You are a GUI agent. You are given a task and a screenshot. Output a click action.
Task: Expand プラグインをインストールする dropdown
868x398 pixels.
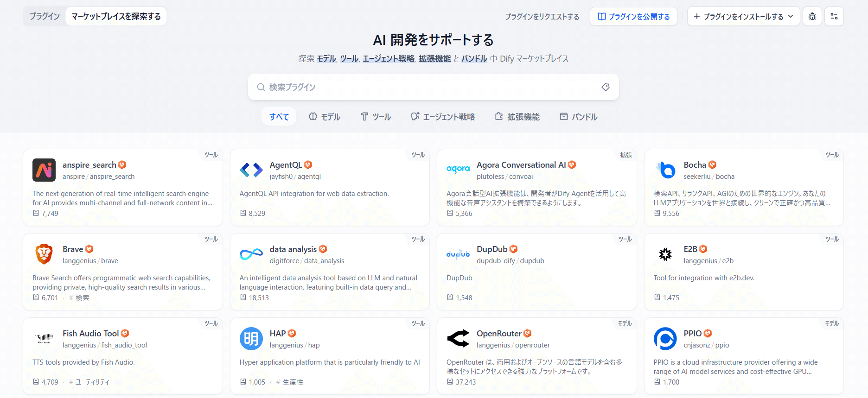coord(743,16)
